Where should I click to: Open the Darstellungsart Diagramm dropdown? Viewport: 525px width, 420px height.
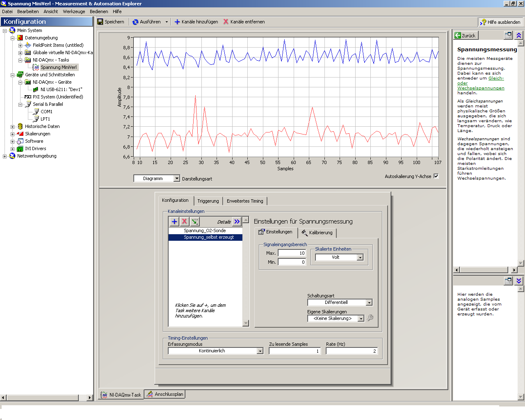[x=177, y=178]
